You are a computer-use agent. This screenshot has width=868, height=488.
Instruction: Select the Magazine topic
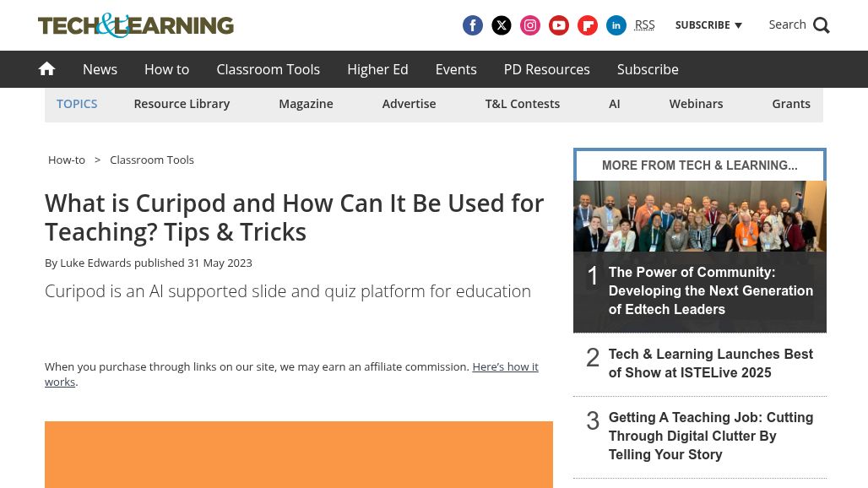(x=306, y=104)
